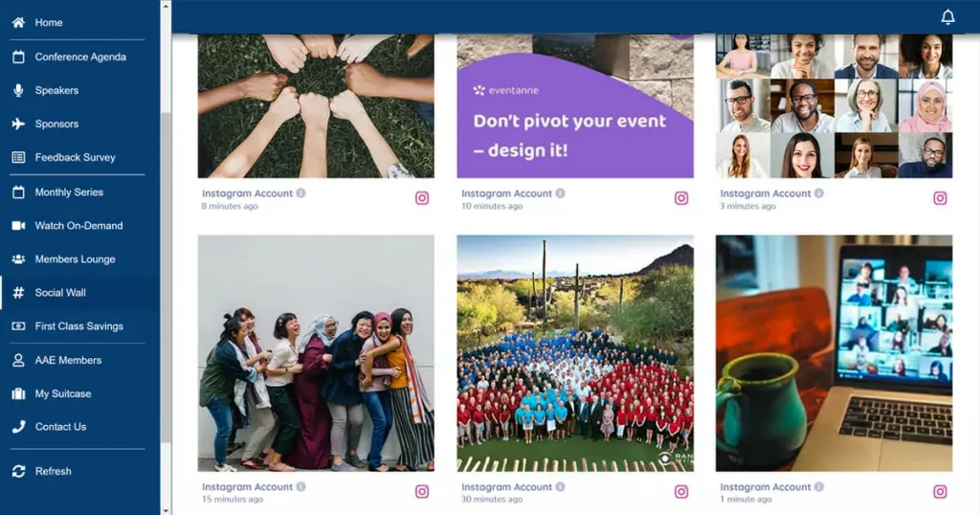Open My Suitcase
Image resolution: width=980 pixels, height=515 pixels.
pos(63,393)
